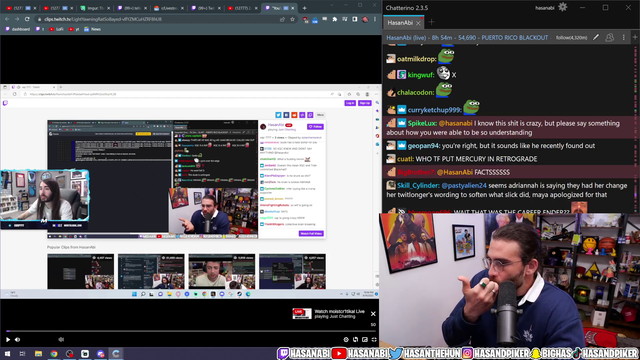Open Task View on taskbar
The image size is (640, 360).
(x=22, y=354)
